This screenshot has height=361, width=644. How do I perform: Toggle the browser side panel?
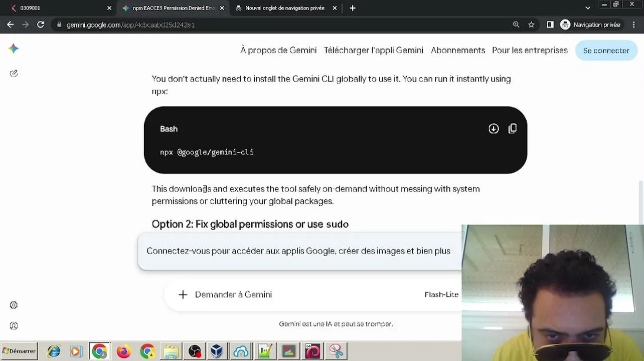click(550, 25)
